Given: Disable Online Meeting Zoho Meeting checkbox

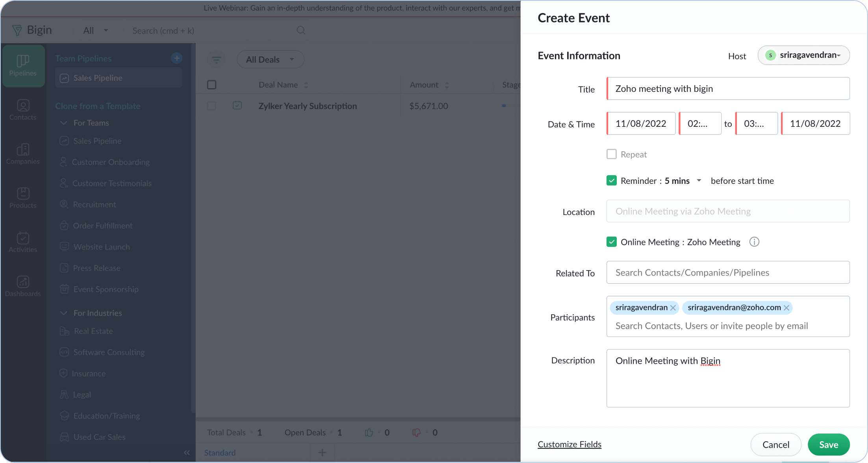Looking at the screenshot, I should pos(611,242).
